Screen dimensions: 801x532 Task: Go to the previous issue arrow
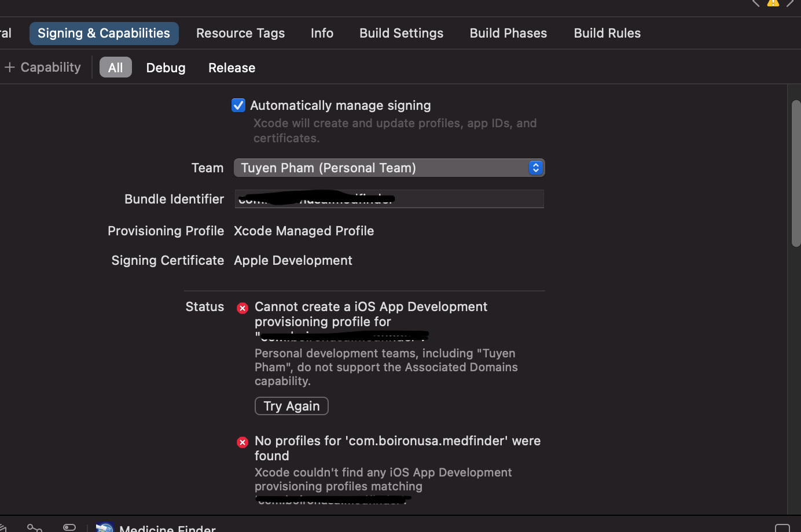756,3
